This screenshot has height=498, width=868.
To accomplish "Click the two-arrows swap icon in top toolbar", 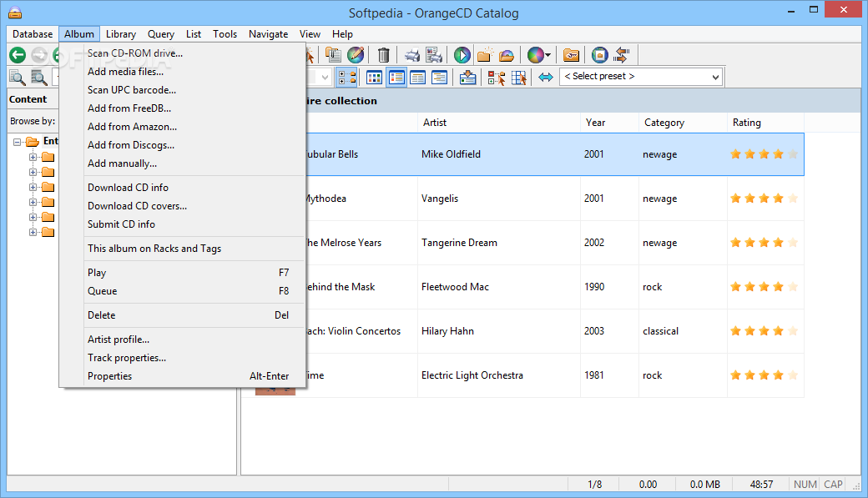I will (x=622, y=55).
